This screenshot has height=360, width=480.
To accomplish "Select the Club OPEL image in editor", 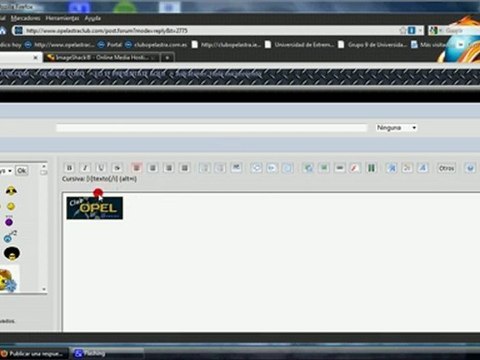I will tap(95, 208).
